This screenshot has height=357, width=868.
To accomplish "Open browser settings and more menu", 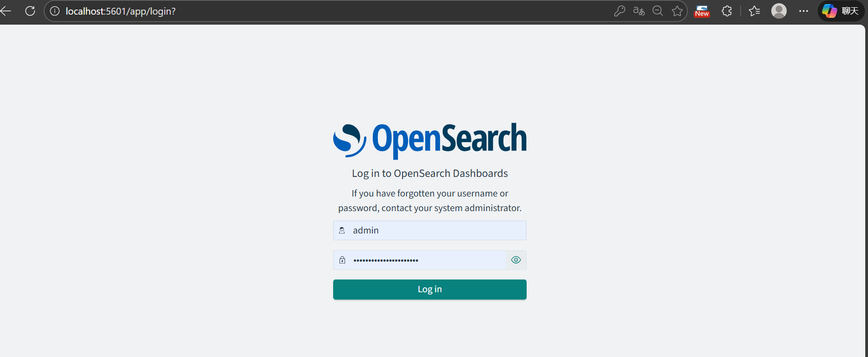I will [x=804, y=11].
